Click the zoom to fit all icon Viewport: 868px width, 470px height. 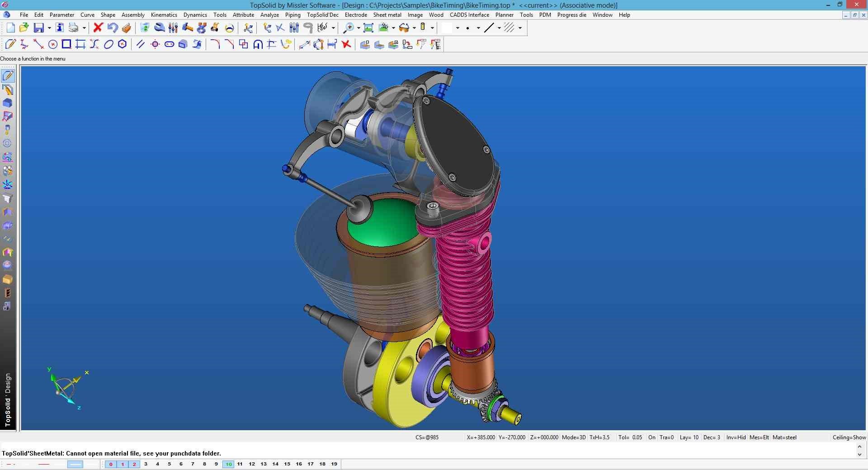point(368,28)
